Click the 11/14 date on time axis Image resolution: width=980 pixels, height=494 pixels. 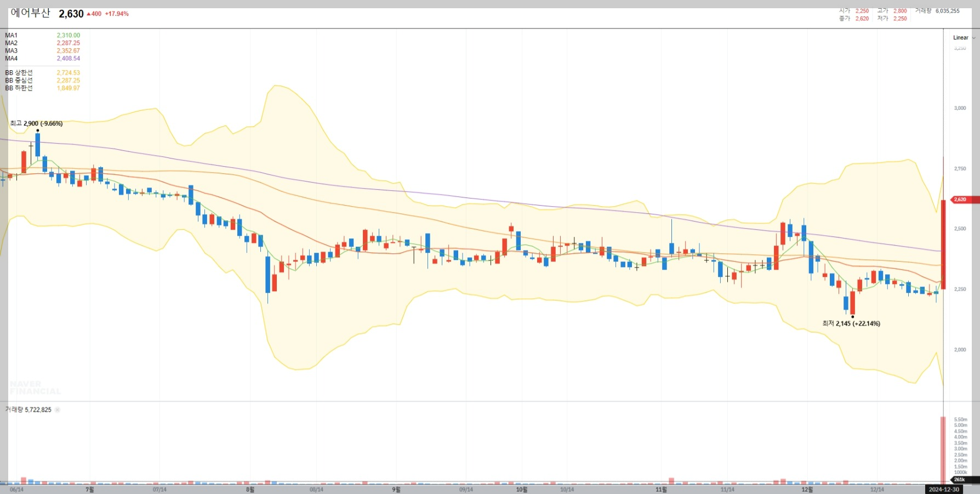[727, 490]
